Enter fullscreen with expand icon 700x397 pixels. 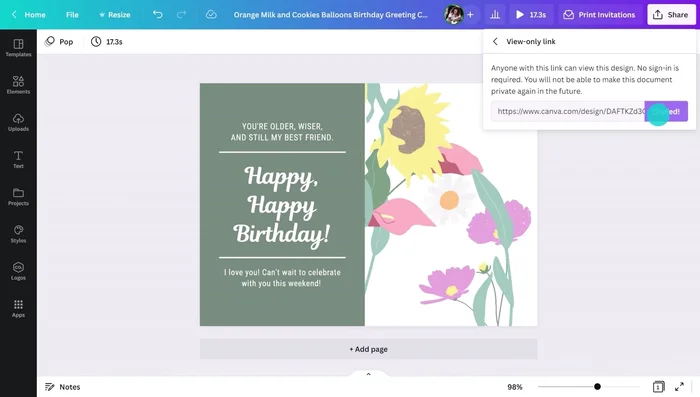pyautogui.click(x=679, y=387)
